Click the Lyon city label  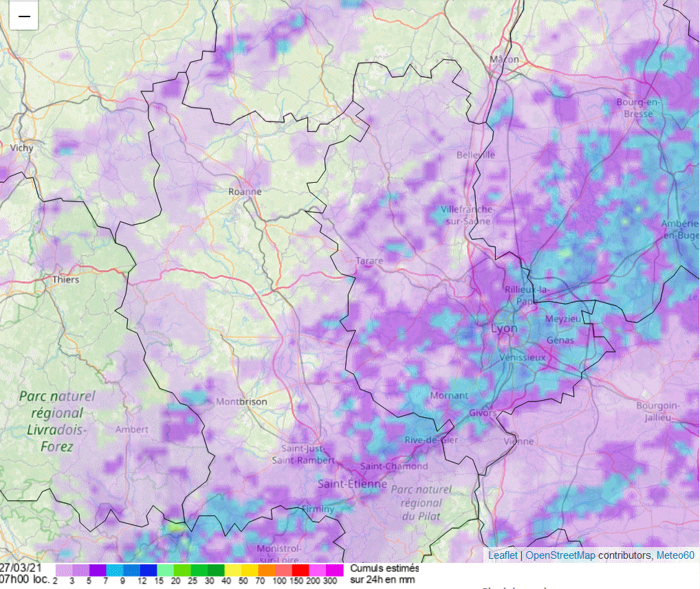504,329
